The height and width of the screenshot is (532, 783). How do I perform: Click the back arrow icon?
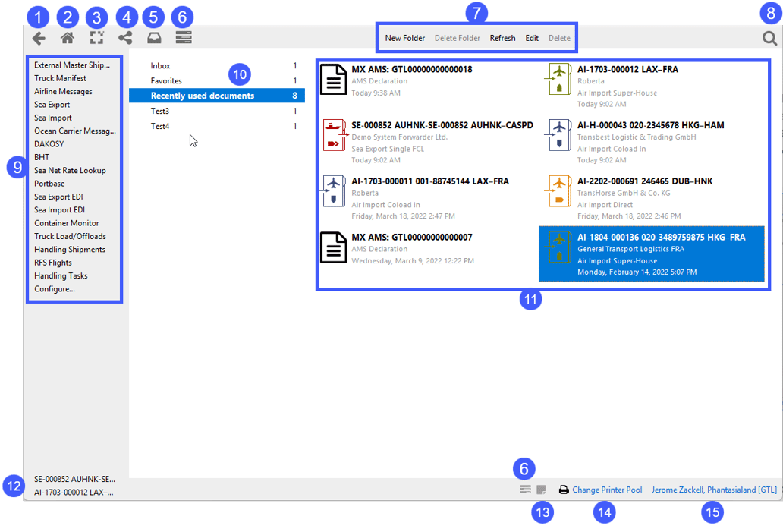tap(39, 38)
